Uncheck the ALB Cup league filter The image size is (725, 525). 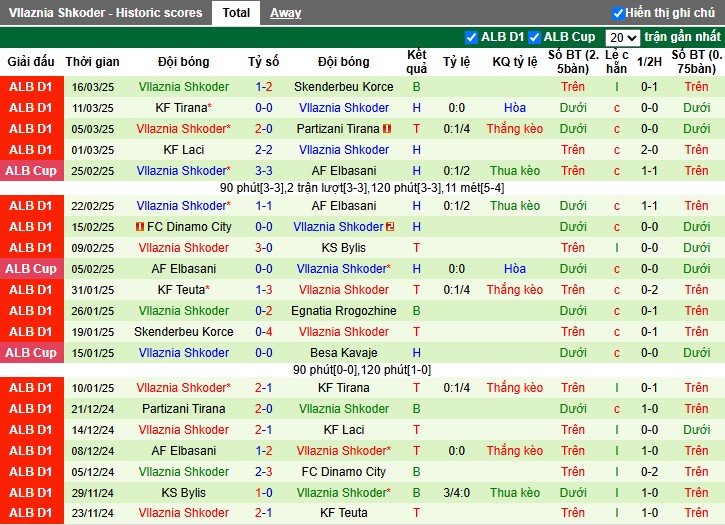coord(535,37)
